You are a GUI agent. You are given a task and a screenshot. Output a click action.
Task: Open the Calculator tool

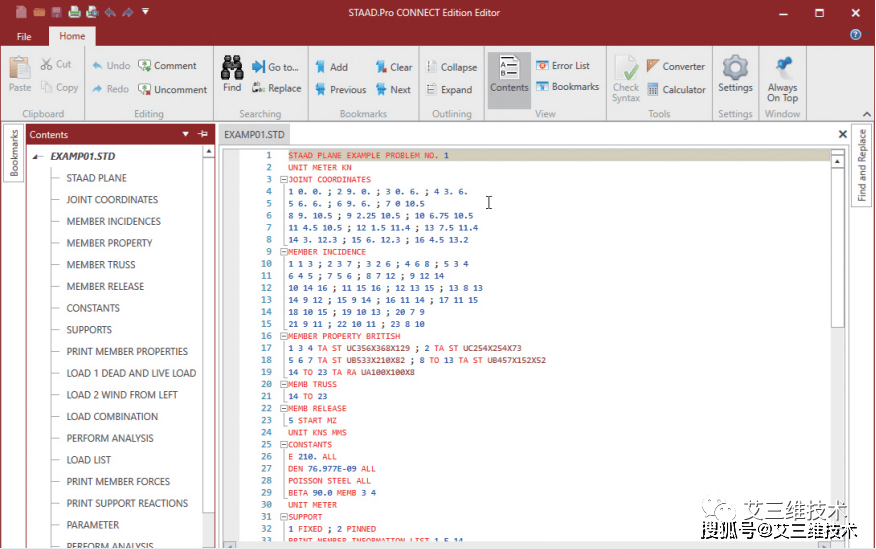click(x=676, y=89)
